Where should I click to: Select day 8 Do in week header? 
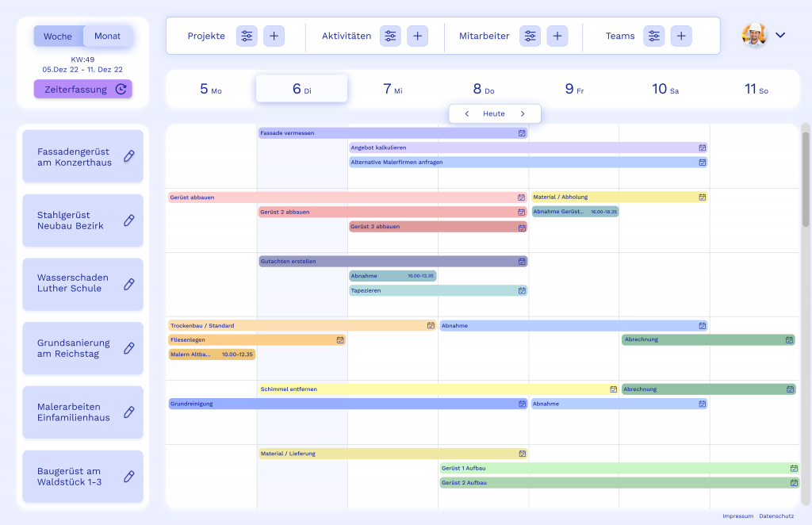(x=483, y=89)
